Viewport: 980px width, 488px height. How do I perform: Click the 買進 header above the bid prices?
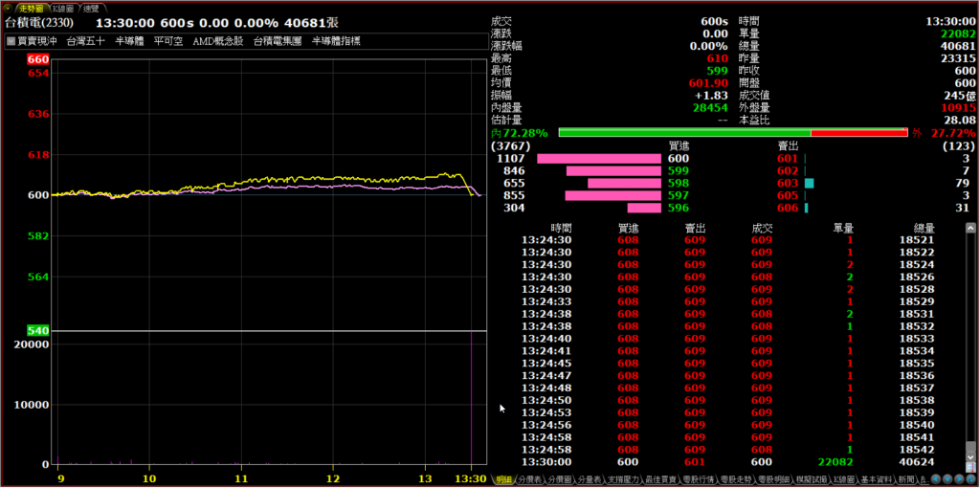(679, 146)
